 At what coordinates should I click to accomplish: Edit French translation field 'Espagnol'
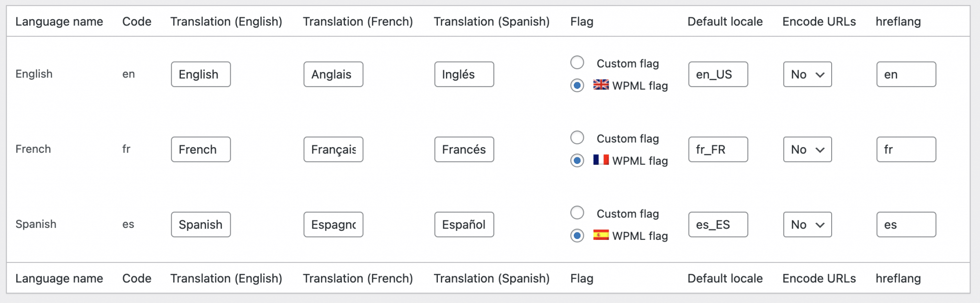point(334,224)
